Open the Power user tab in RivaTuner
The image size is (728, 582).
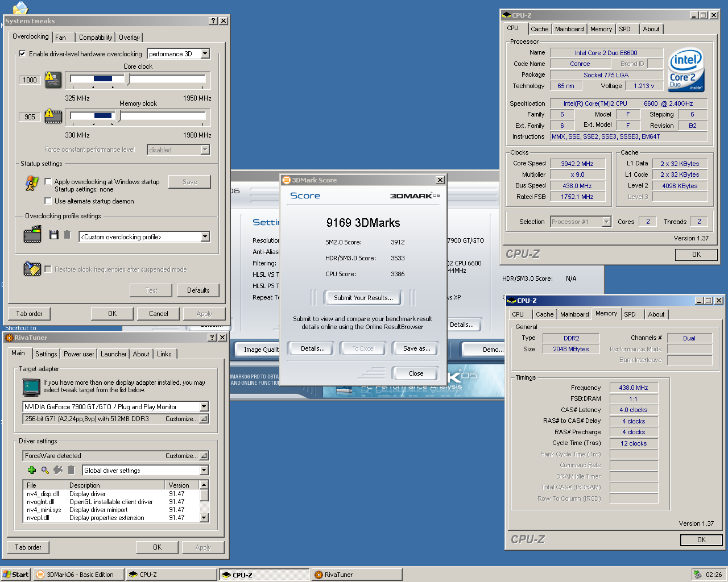coord(79,354)
